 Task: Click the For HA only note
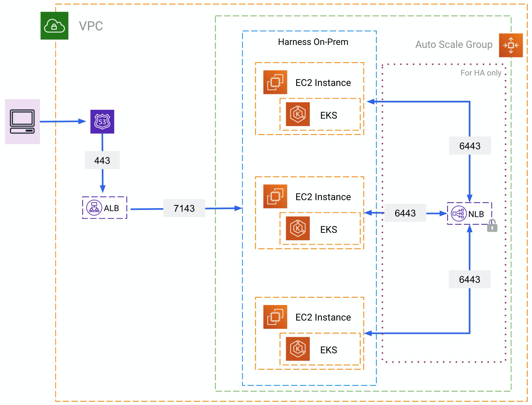coord(481,73)
